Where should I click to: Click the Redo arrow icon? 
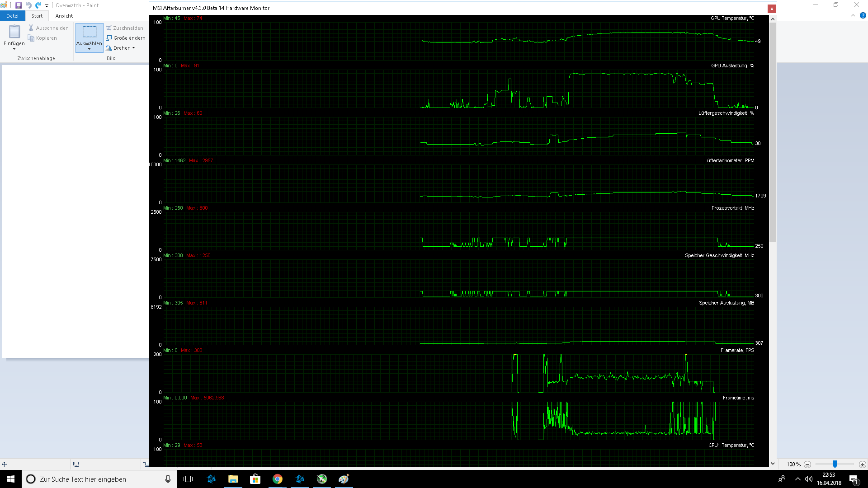click(38, 5)
